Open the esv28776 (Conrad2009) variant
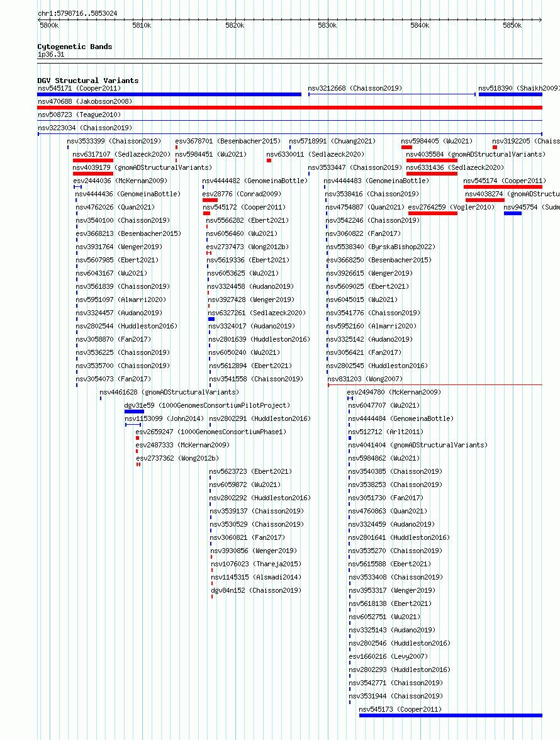Image resolution: width=560 pixels, height=740 pixels. (242, 194)
